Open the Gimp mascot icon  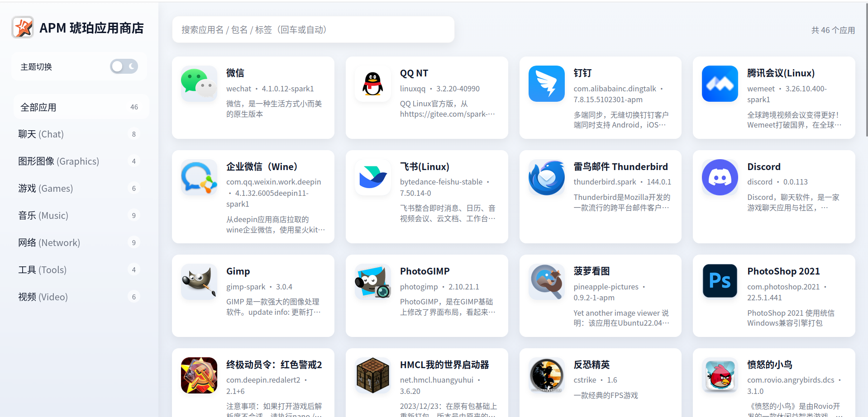coord(199,282)
